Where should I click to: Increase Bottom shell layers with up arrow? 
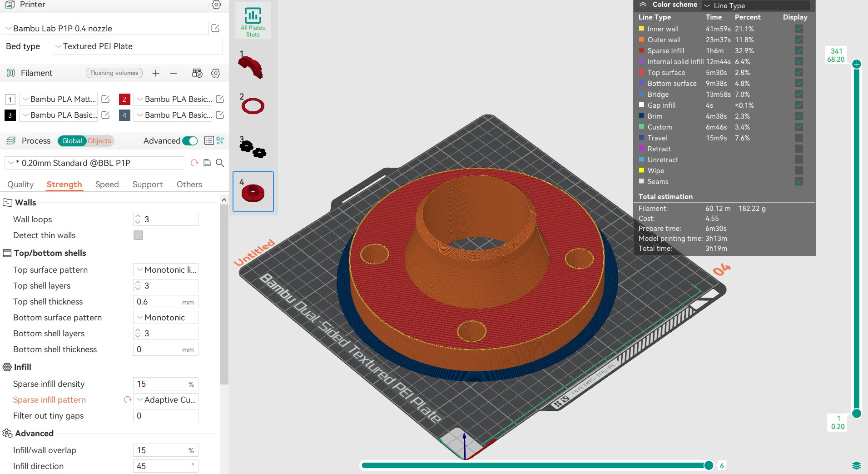(x=138, y=330)
